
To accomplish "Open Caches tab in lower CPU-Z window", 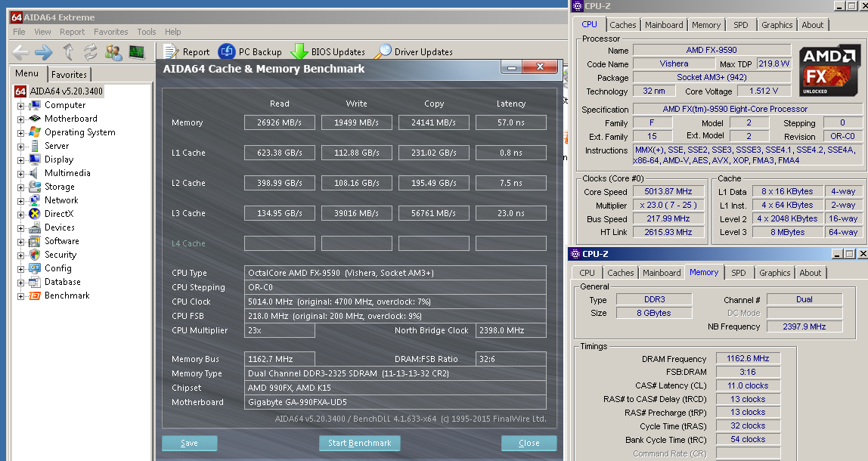I will click(621, 273).
